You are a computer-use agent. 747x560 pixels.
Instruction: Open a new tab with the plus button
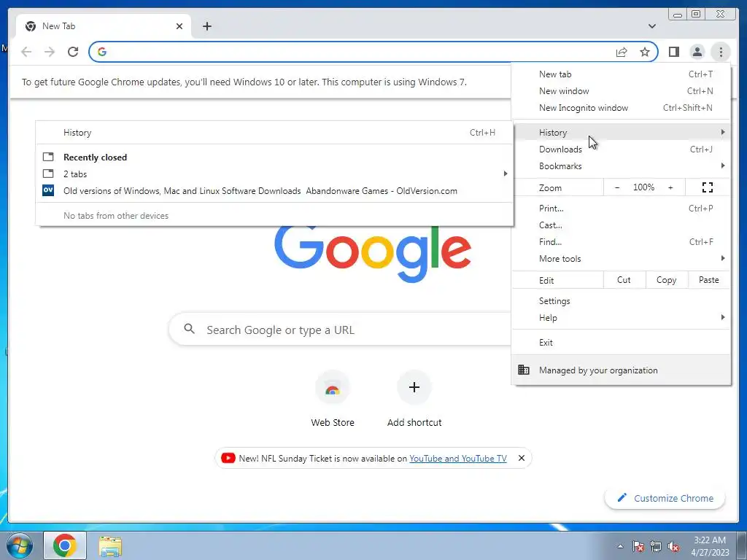click(x=206, y=26)
